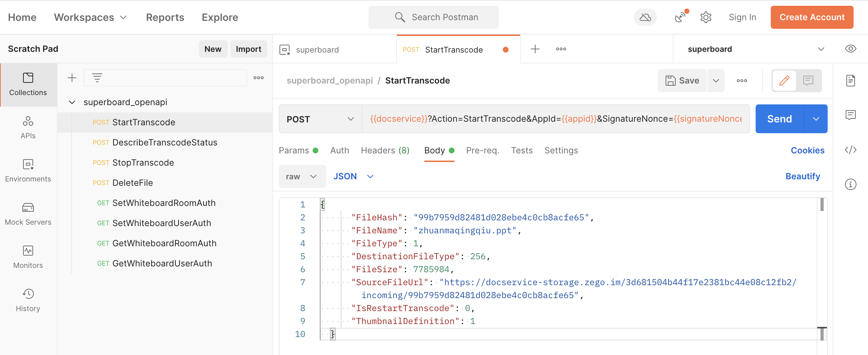868x355 pixels.
Task: Open documentation icon in right sidebar
Action: coord(851,81)
